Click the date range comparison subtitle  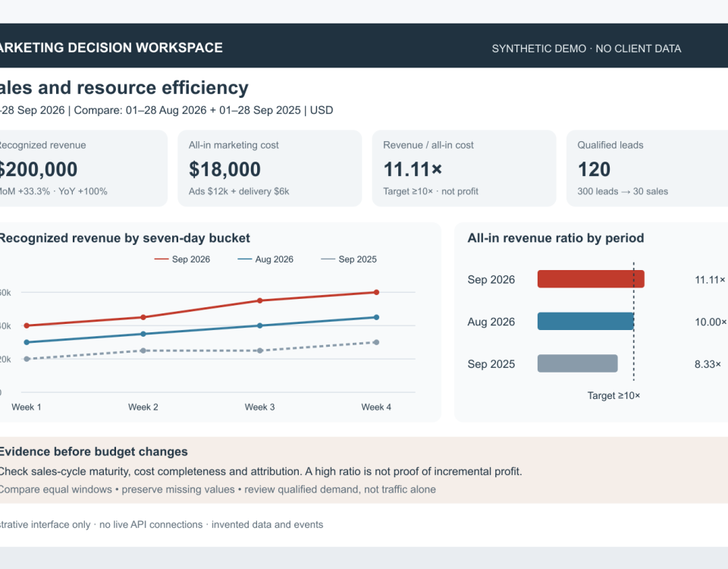(166, 111)
